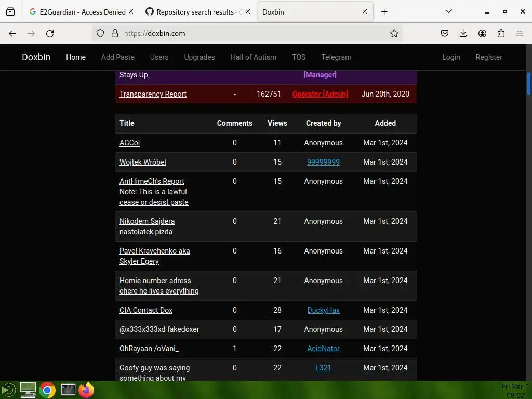Click the Login link
This screenshot has height=399, width=532.
click(451, 57)
